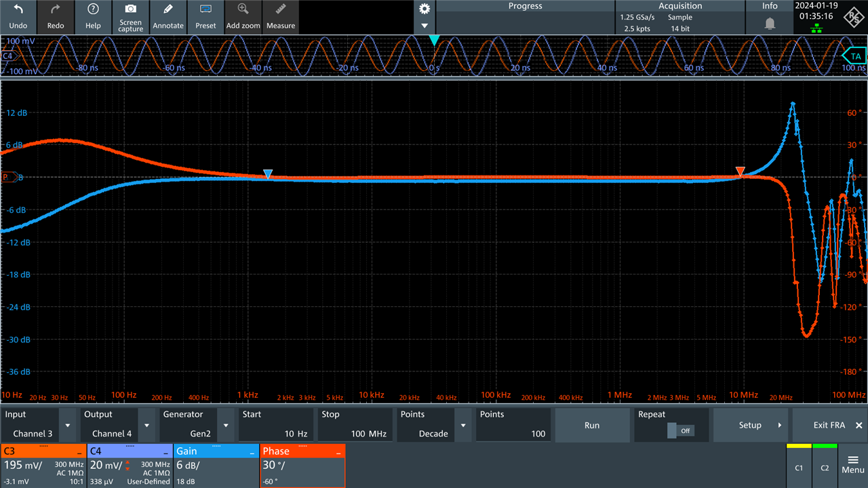Click the notification bell icon

tap(770, 24)
